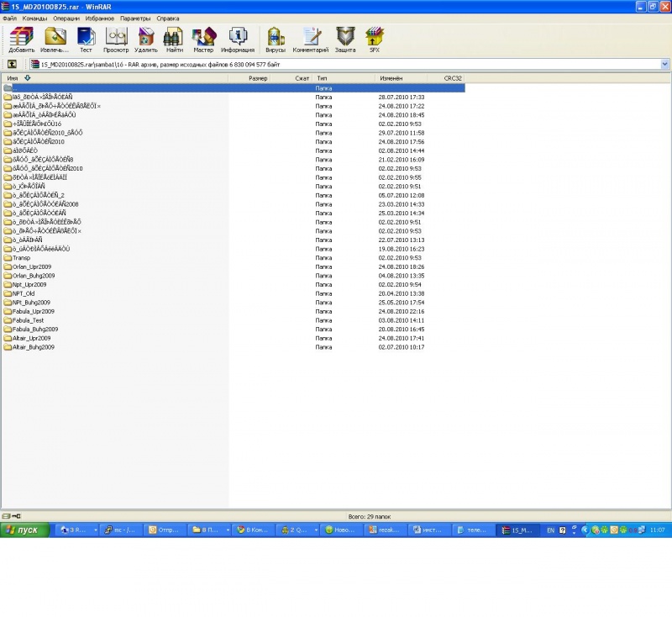Sort the list by the Изменён column
This screenshot has height=617, width=672.
[x=391, y=78]
